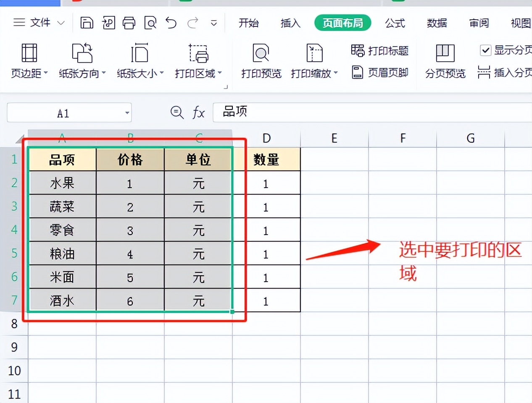The height and width of the screenshot is (403, 532).
Task: Undo the last action
Action: coord(171,23)
